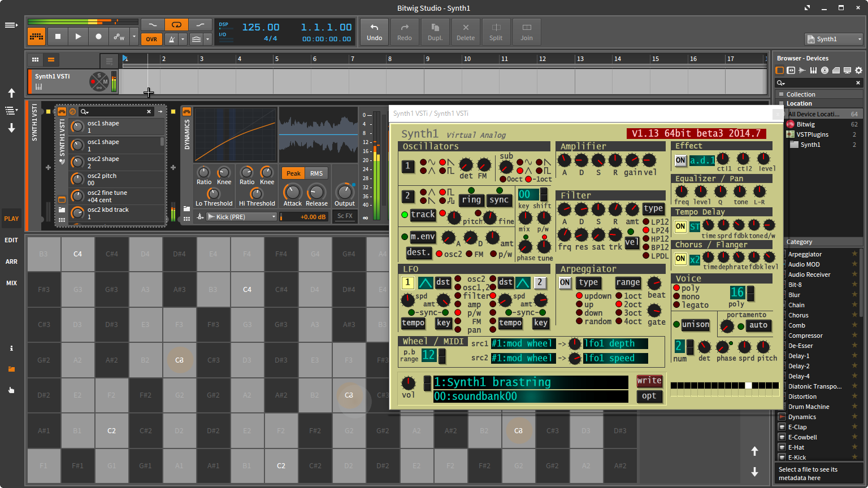This screenshot has width=868, height=488.
Task: Collapse the Location section in browser
Action: [819, 103]
